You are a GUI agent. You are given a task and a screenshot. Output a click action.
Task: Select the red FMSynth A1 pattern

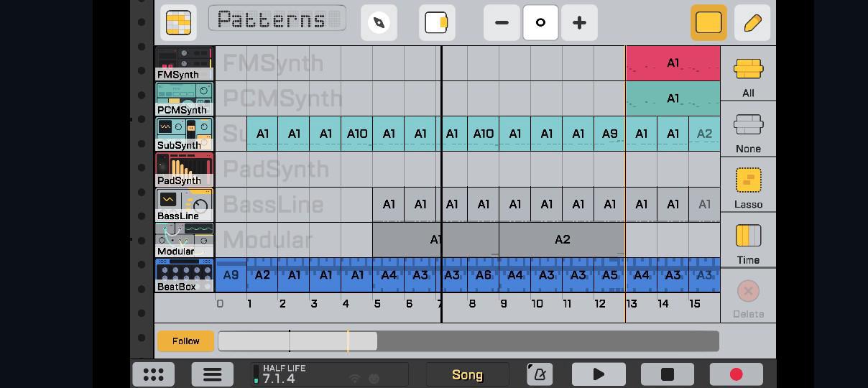click(673, 63)
